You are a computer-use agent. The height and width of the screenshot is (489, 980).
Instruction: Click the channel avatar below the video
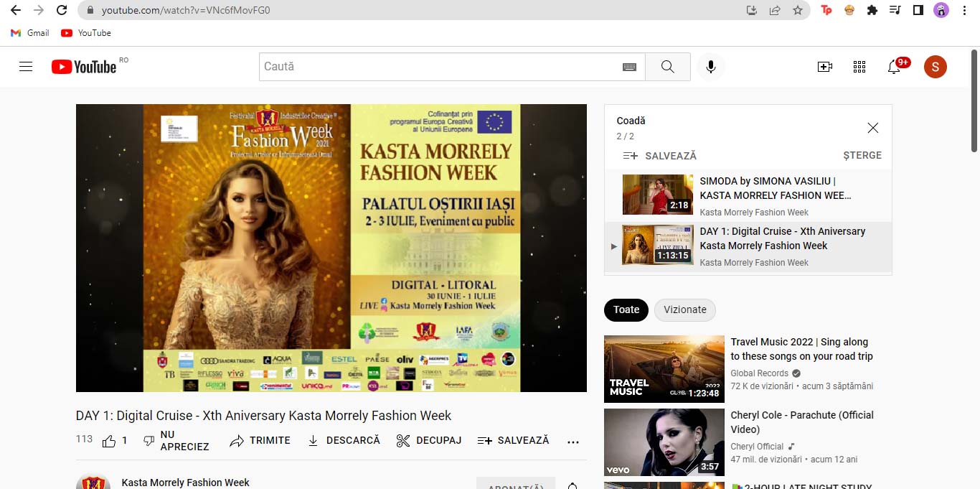click(93, 482)
